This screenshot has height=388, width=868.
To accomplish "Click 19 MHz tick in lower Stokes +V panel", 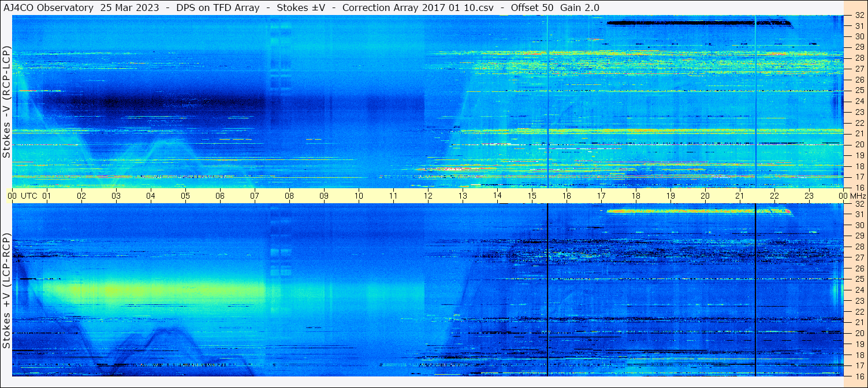I will (859, 344).
